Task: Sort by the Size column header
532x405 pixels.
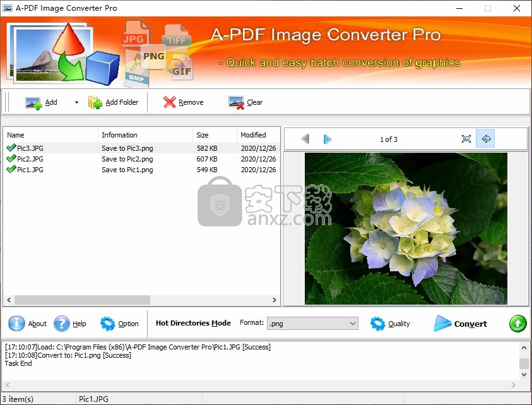Action: (215, 135)
